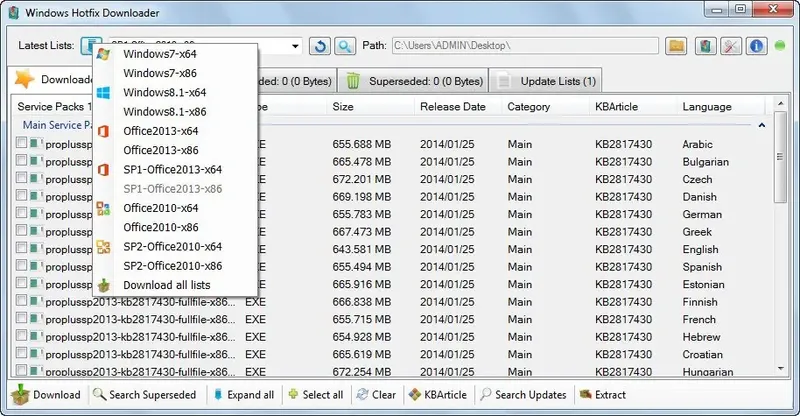Sort by the Category column header
This screenshot has width=800, height=416.
[x=545, y=107]
